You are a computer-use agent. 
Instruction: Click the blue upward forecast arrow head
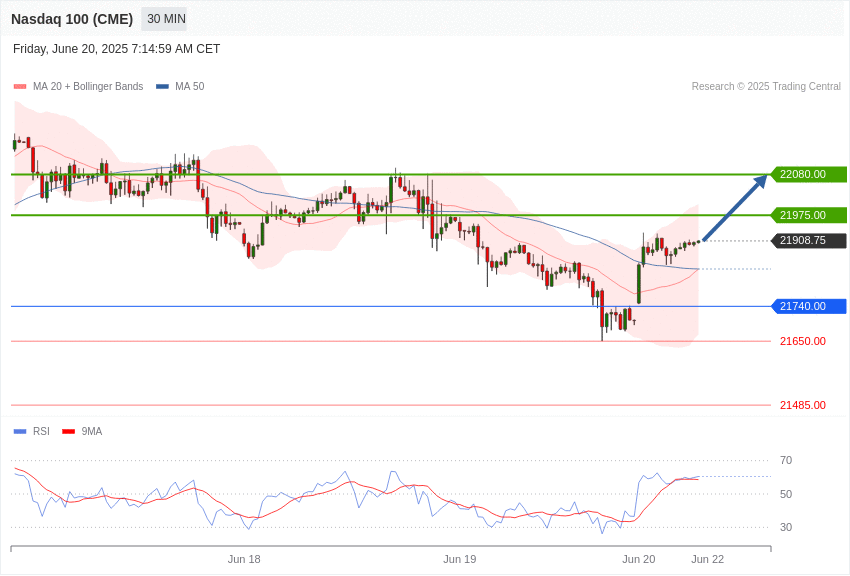(x=760, y=181)
